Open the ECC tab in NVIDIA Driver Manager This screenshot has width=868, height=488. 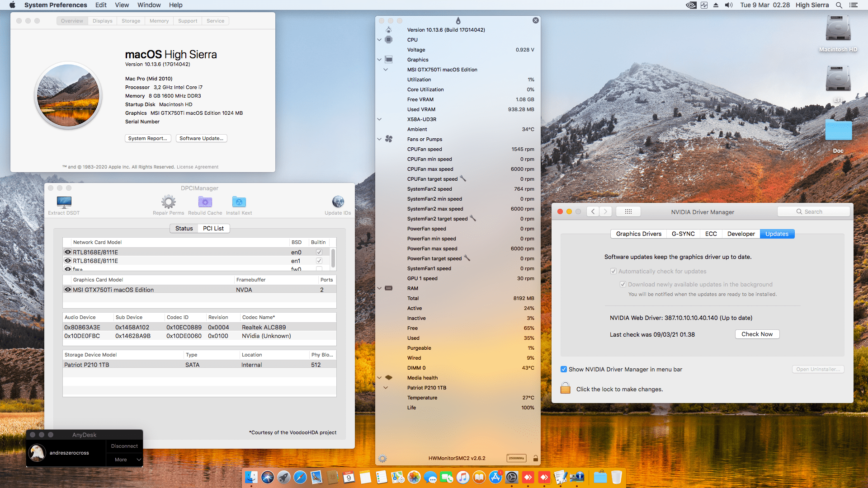pyautogui.click(x=711, y=234)
